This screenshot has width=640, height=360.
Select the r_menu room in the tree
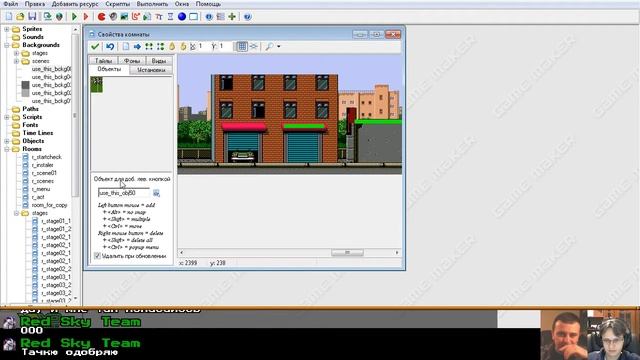tap(41, 189)
